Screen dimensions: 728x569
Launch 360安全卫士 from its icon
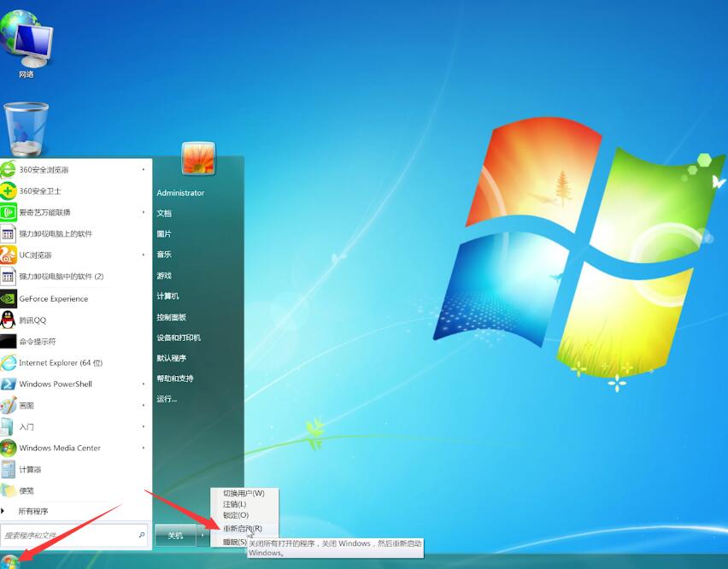[8, 191]
